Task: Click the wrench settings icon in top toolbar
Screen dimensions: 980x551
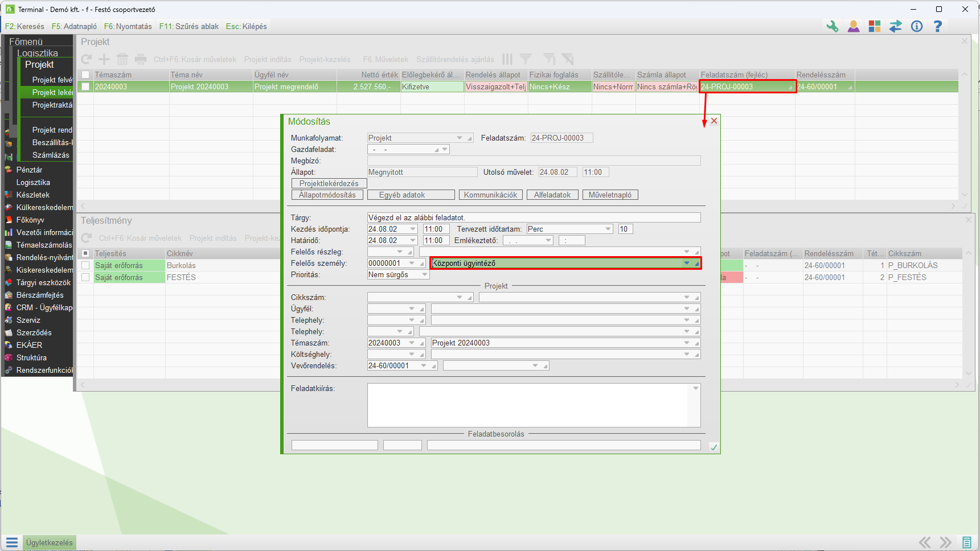Action: pyautogui.click(x=832, y=26)
